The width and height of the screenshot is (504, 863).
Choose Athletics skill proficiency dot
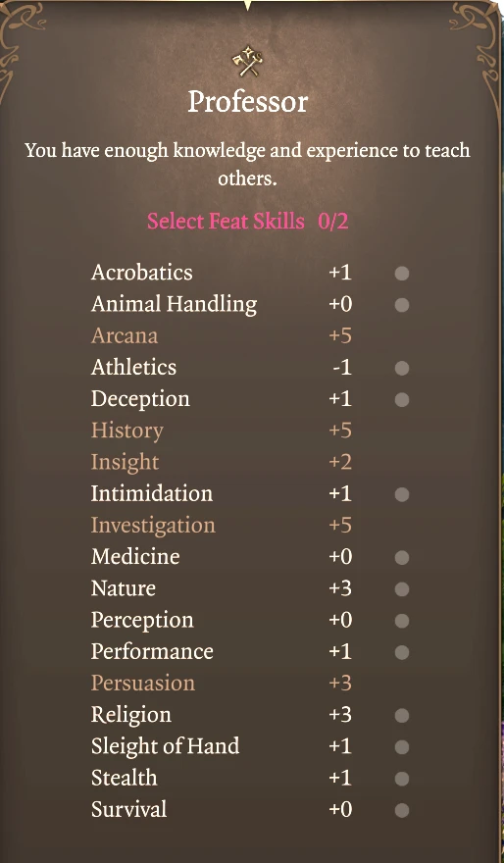[402, 368]
